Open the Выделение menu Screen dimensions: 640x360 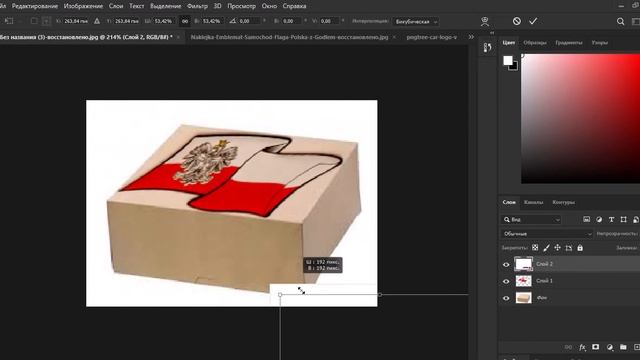point(165,6)
